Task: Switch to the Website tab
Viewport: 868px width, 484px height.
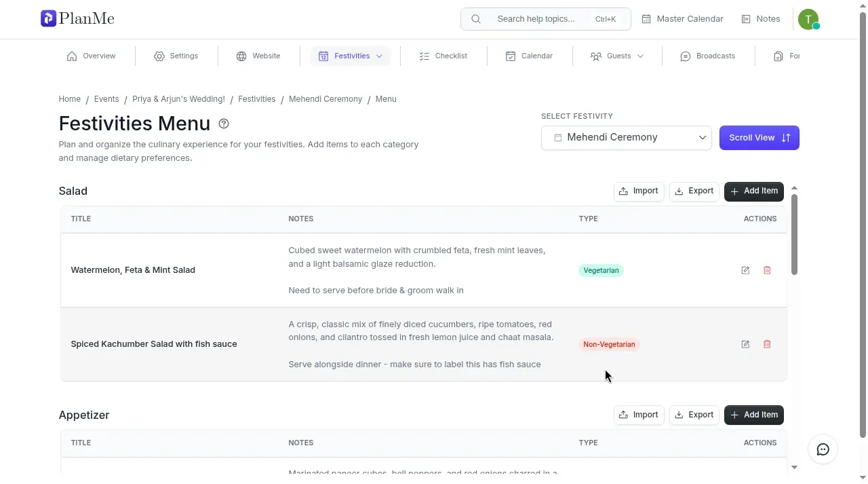Action: pos(258,56)
